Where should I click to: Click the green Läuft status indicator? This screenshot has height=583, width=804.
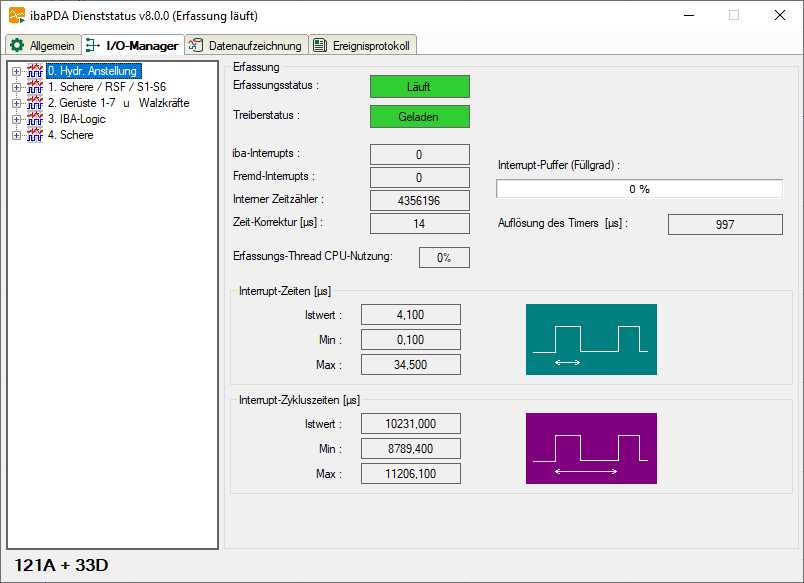point(419,87)
